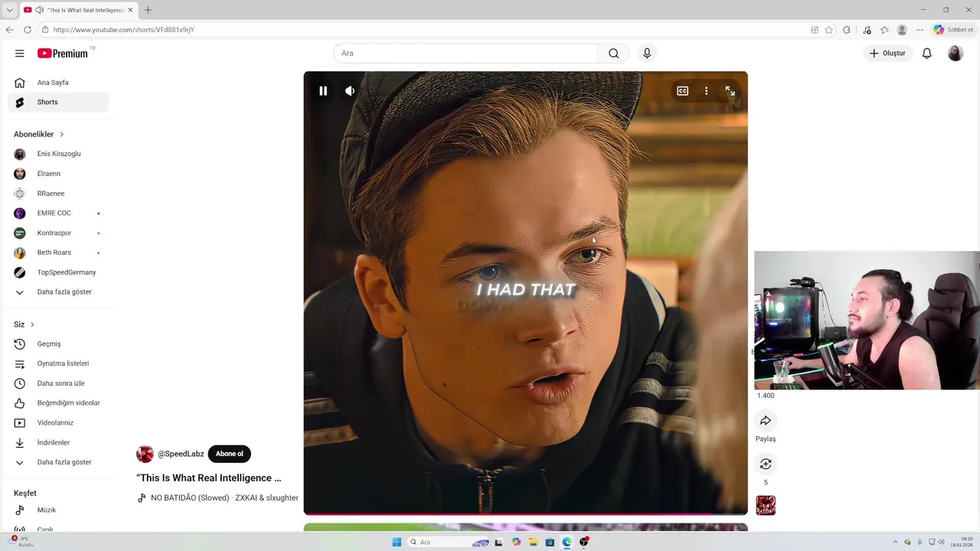Open Copilot Sohbet et button
Image resolution: width=980 pixels, height=551 pixels.
pos(953,30)
